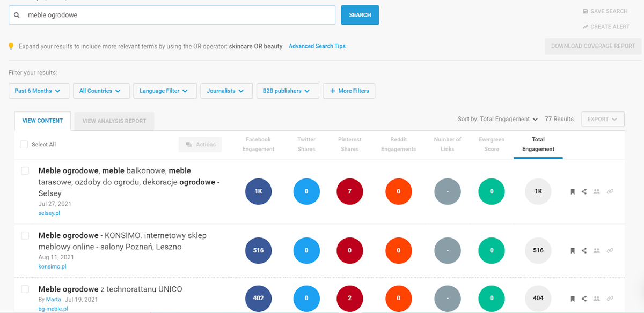Open the Past 6 Months dropdown
Image resolution: width=644 pixels, height=313 pixels.
pyautogui.click(x=39, y=91)
